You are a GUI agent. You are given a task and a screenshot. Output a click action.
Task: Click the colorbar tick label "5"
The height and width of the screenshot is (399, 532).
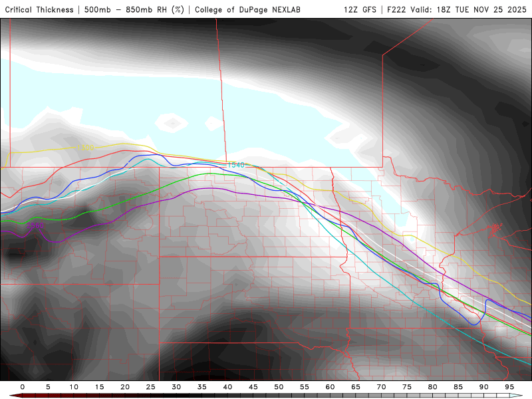point(48,387)
